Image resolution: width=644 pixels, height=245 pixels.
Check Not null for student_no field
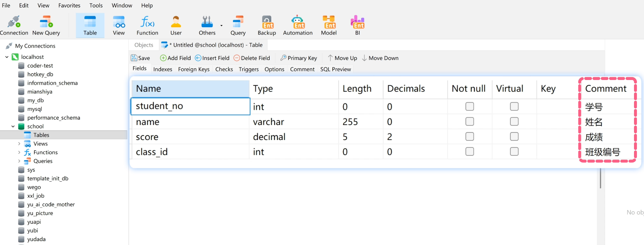[x=470, y=107]
